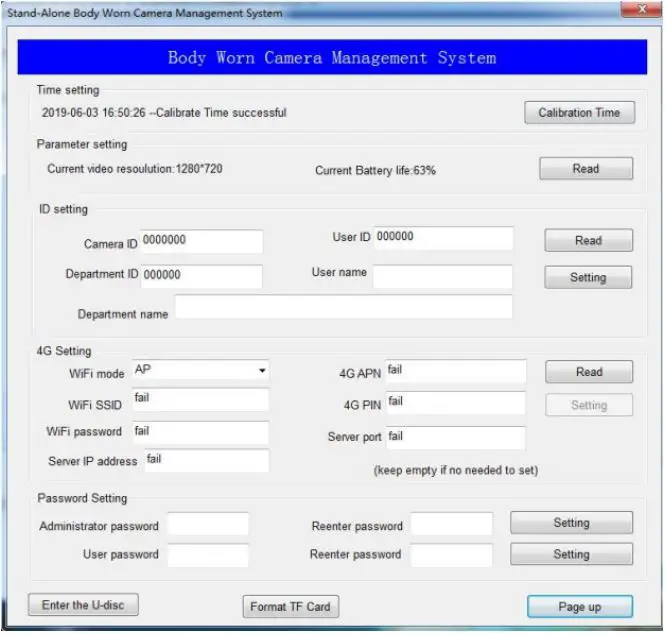This screenshot has width=666, height=635.
Task: Focus the User password field
Action: (x=208, y=555)
